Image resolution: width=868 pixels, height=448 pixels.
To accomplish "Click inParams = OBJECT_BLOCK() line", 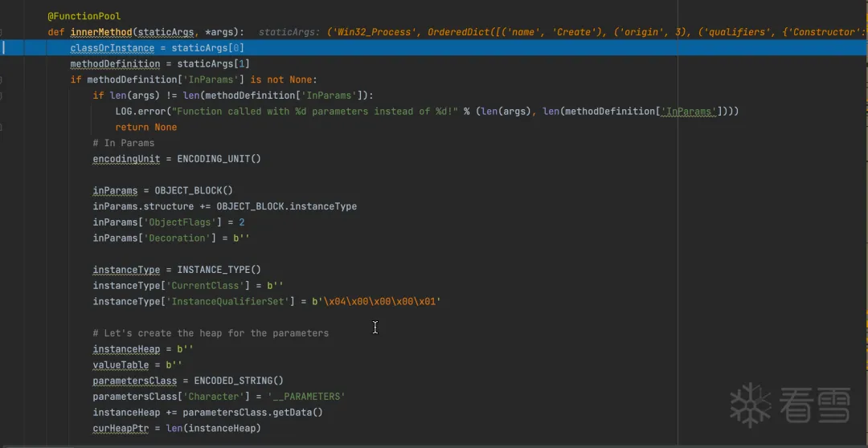I will (x=162, y=191).
